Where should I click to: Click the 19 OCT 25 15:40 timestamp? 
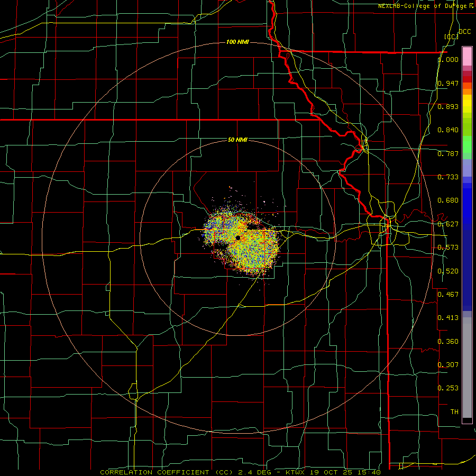[345, 472]
